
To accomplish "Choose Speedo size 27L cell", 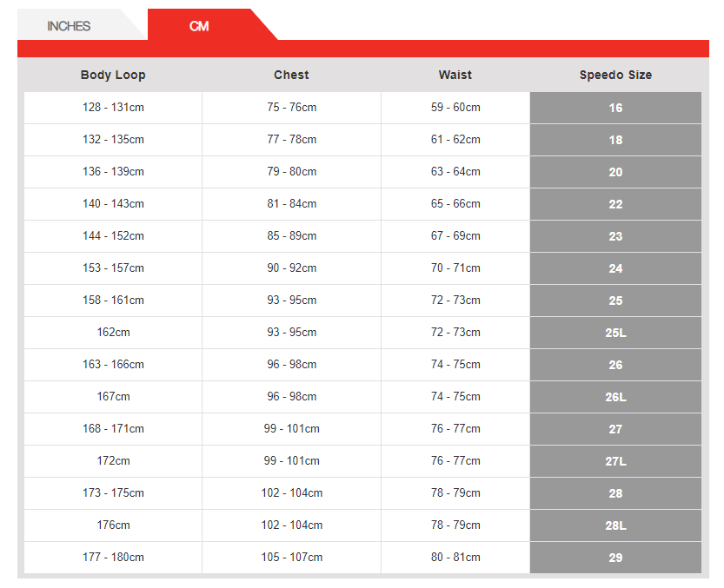I will 615,461.
